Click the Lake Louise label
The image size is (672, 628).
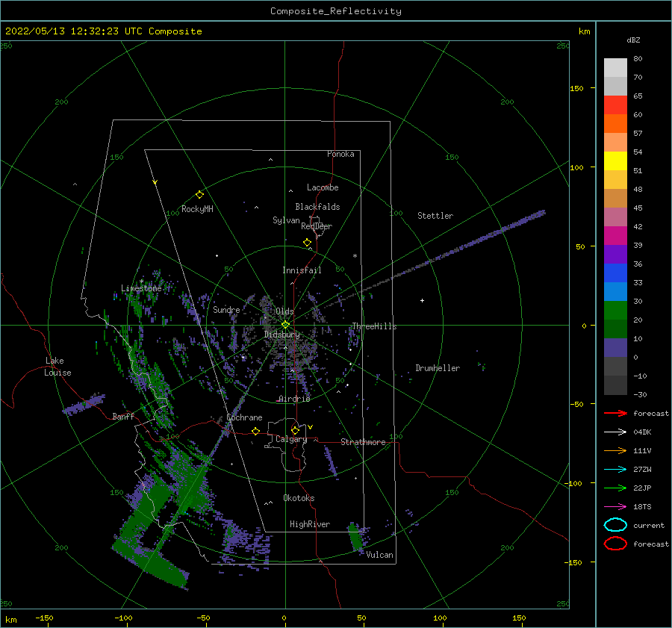point(57,367)
